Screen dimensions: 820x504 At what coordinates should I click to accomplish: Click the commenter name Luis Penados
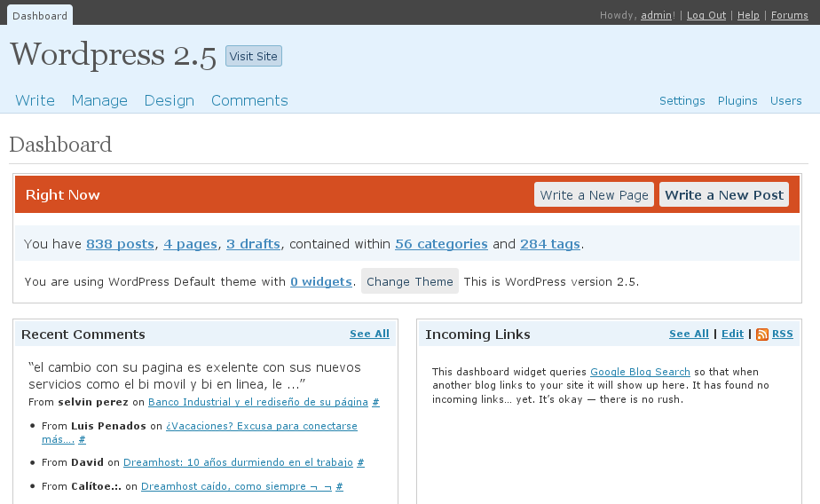point(108,426)
